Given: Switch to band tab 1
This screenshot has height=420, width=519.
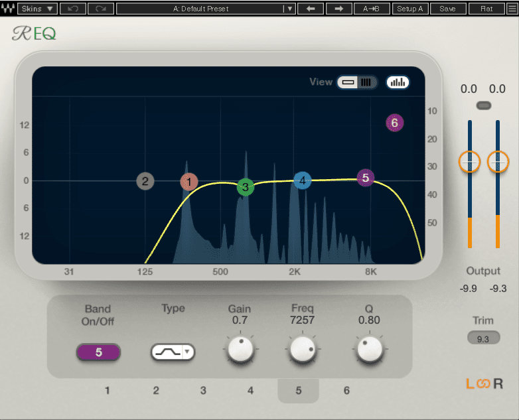Looking at the screenshot, I should tap(108, 391).
